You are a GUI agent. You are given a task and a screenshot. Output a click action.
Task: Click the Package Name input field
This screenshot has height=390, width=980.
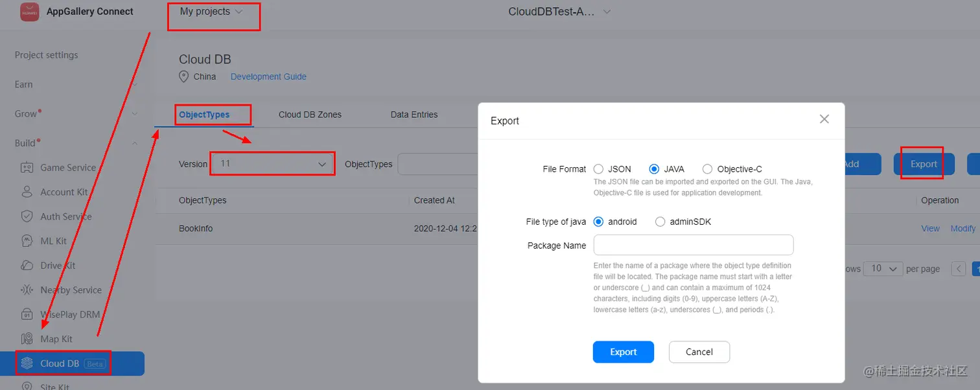pyautogui.click(x=694, y=245)
